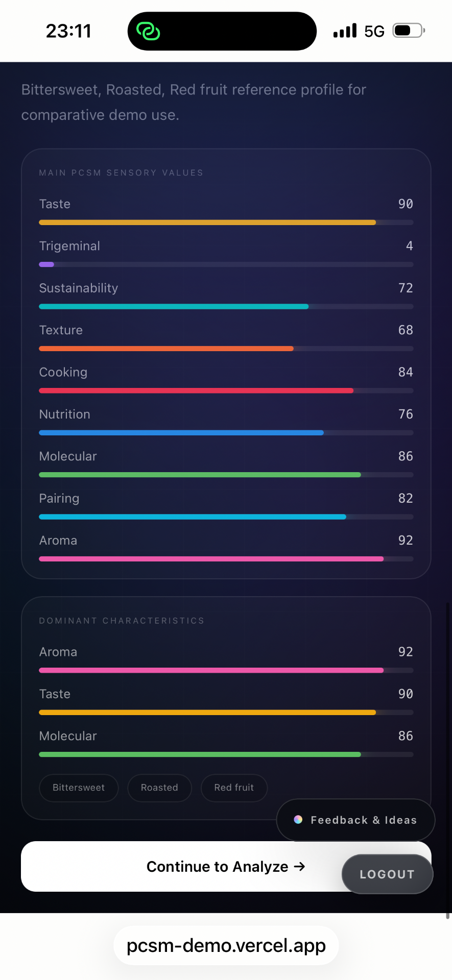
Task: Click the LOGOUT button
Action: (387, 874)
